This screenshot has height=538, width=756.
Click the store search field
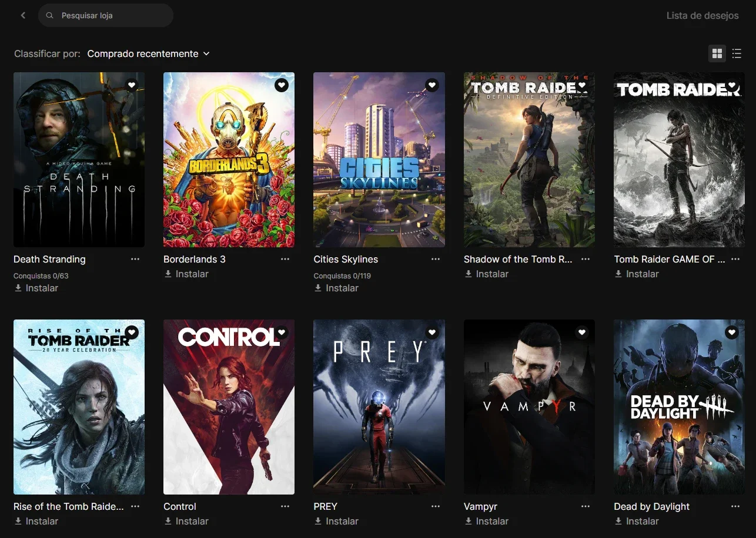coord(106,15)
